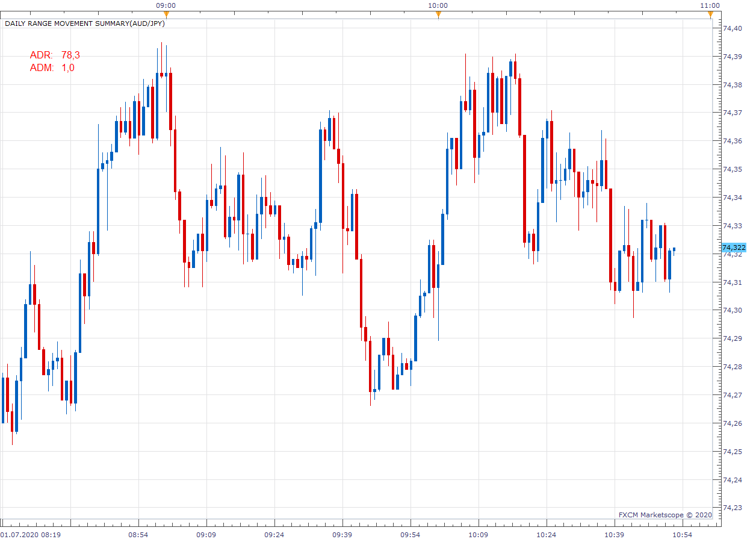Select the chart title DAILY RANGE MOVEMENT SUMMARY(AUD/JPY)
756x542 pixels.
[x=85, y=23]
